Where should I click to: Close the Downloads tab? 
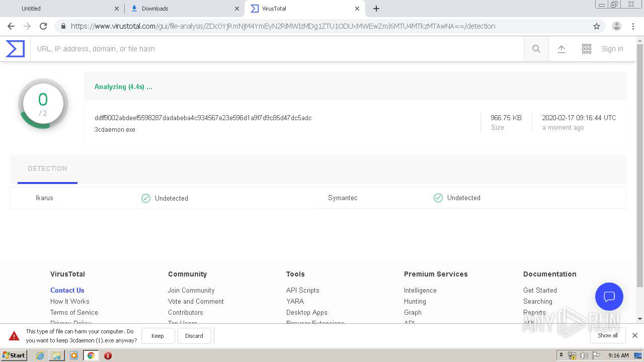[x=237, y=9]
